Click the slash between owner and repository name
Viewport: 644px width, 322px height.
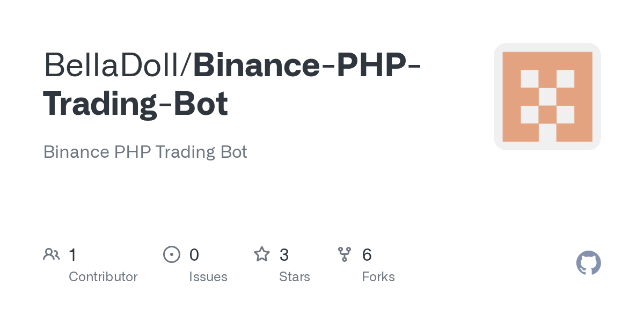pyautogui.click(x=188, y=65)
